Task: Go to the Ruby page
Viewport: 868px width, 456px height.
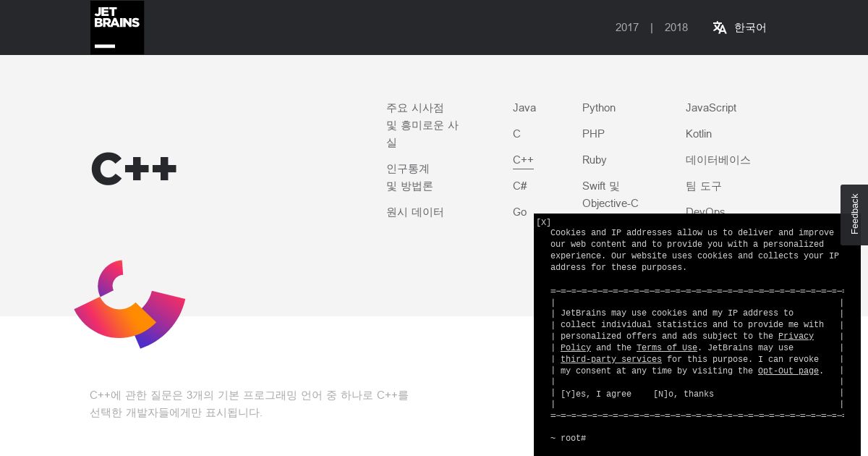Action: (595, 160)
